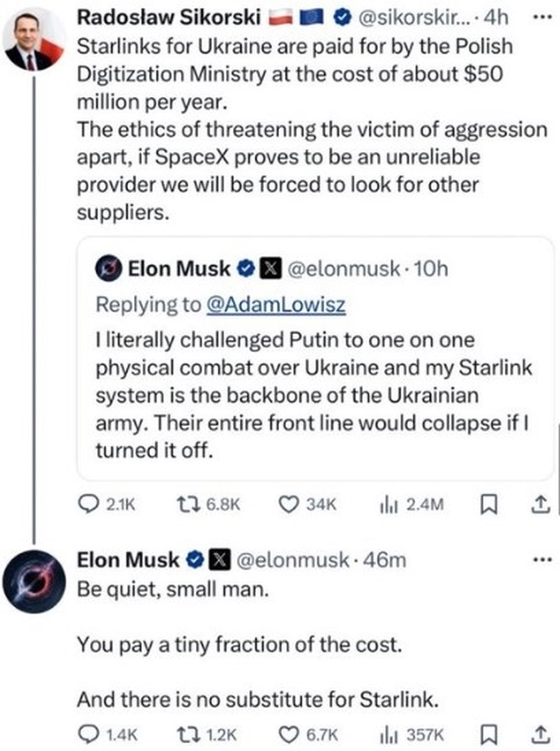Open the @AdamLowisz profile link

276,305
